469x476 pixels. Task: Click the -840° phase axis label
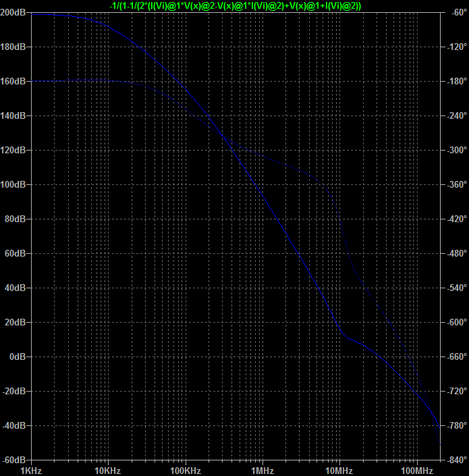pos(457,460)
